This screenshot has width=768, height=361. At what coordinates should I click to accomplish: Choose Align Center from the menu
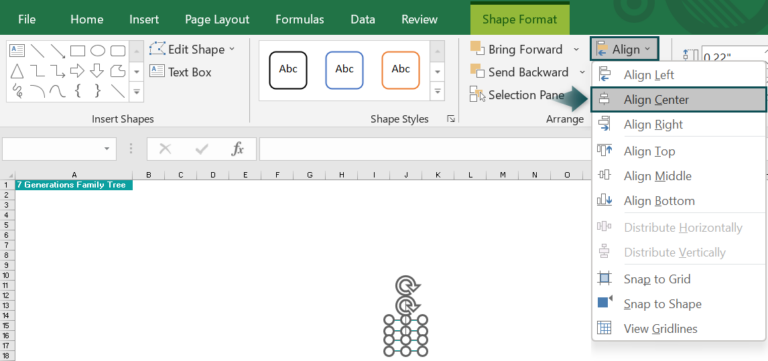coord(678,100)
